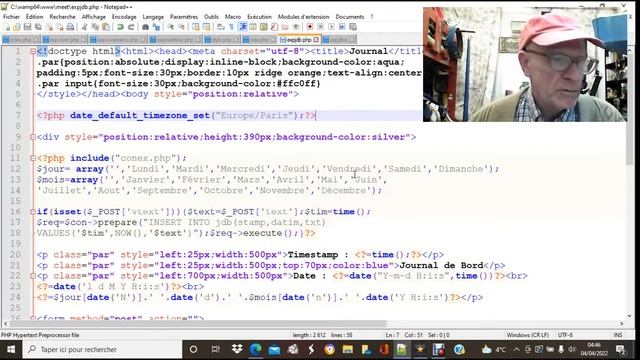
Task: Click the Print toolbar icon
Action: point(70,27)
